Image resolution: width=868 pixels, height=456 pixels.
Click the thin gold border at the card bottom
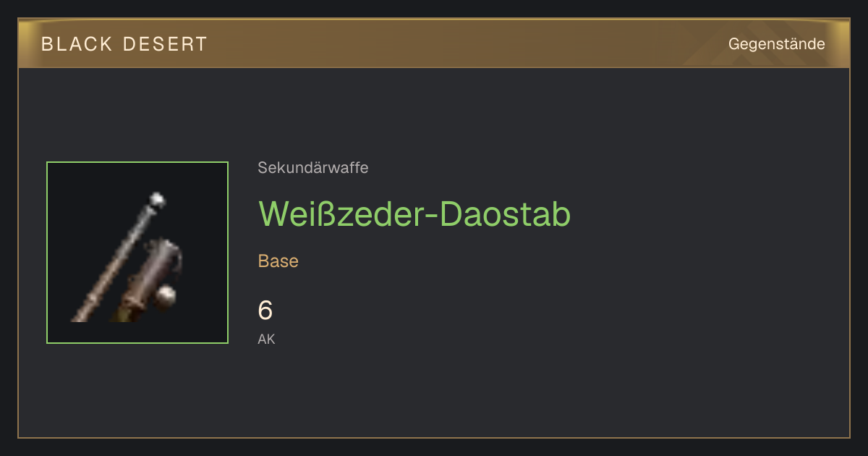[x=434, y=437]
